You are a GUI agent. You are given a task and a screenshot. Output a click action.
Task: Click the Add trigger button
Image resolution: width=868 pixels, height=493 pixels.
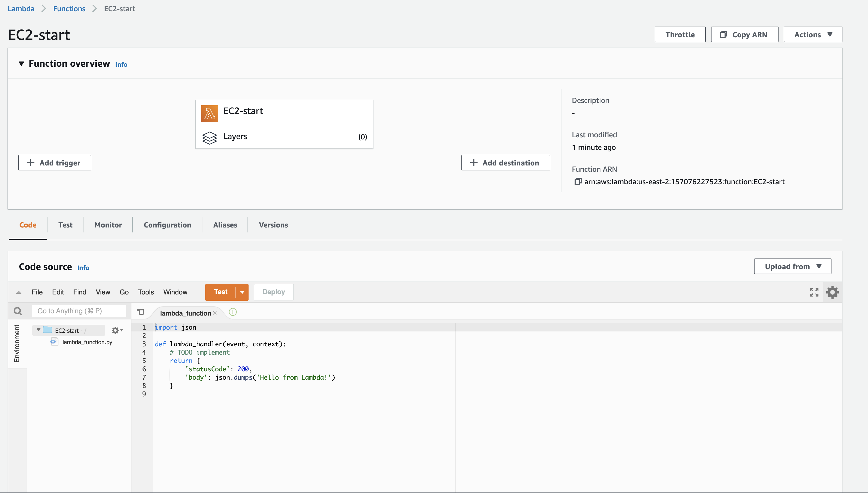click(55, 163)
